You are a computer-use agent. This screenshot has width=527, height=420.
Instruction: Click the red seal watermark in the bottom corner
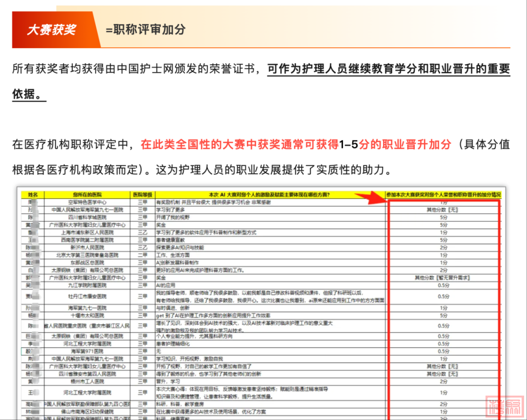point(505,405)
